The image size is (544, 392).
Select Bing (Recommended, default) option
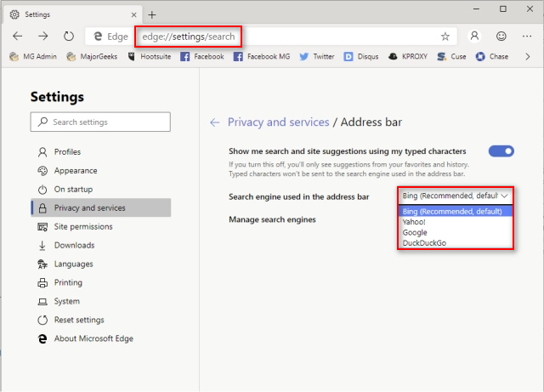(456, 211)
